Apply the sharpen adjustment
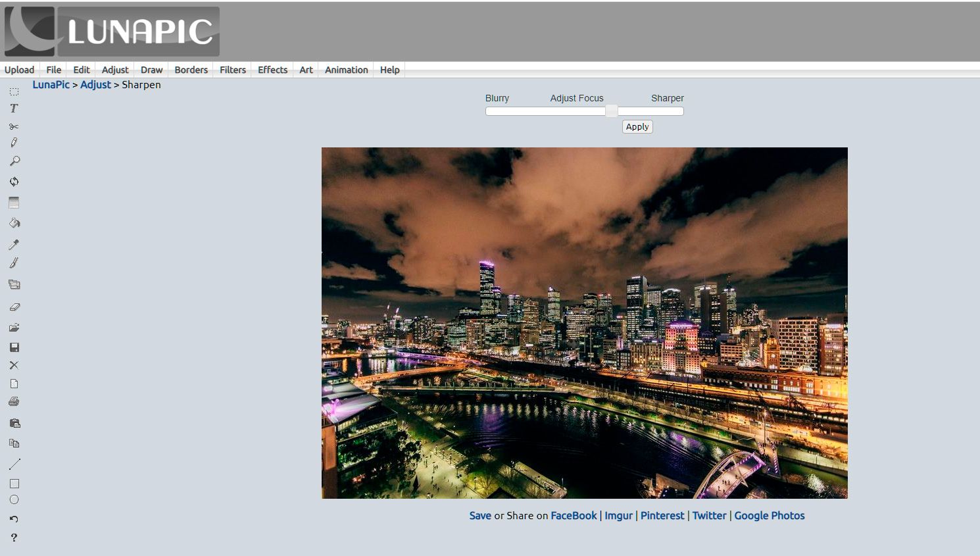Viewport: 980px width, 556px height. [637, 126]
